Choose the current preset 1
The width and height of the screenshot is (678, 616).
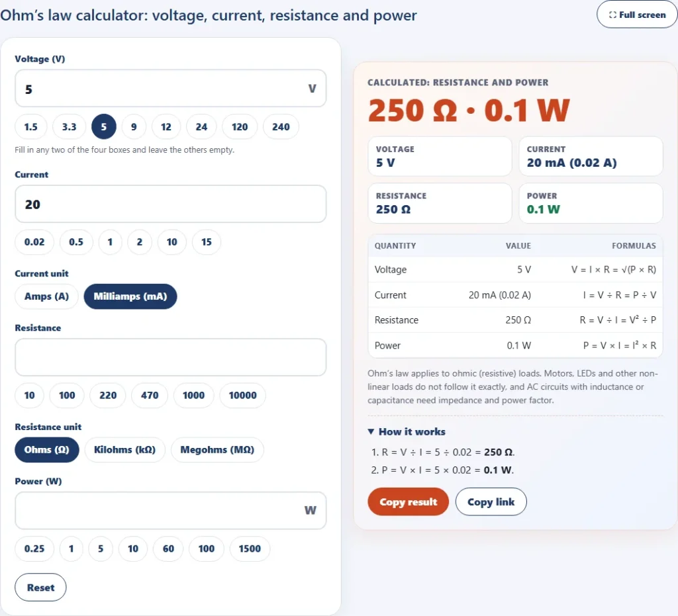point(111,242)
